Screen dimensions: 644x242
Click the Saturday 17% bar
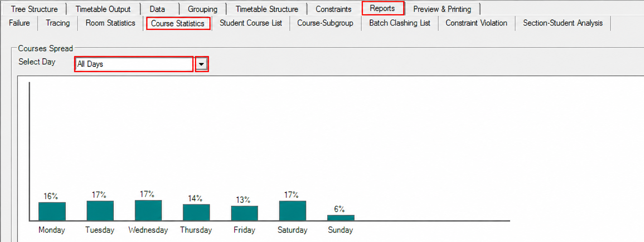click(292, 210)
